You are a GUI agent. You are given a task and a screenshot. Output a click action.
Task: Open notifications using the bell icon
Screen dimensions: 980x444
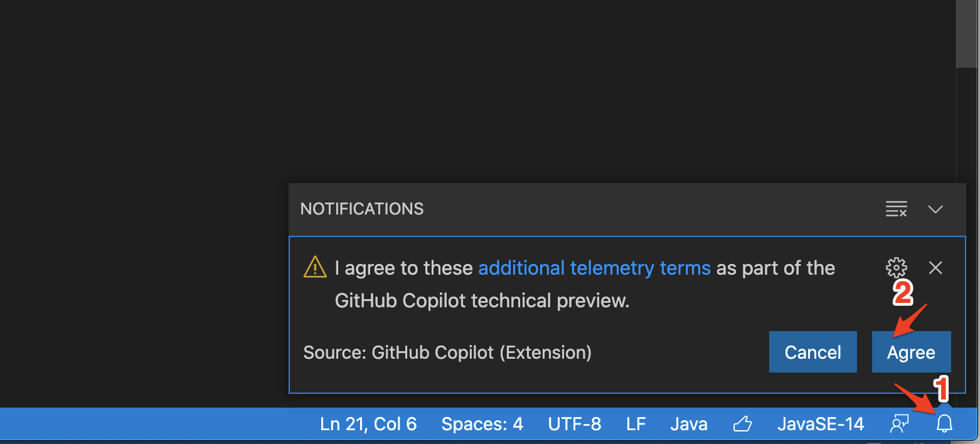tap(944, 423)
